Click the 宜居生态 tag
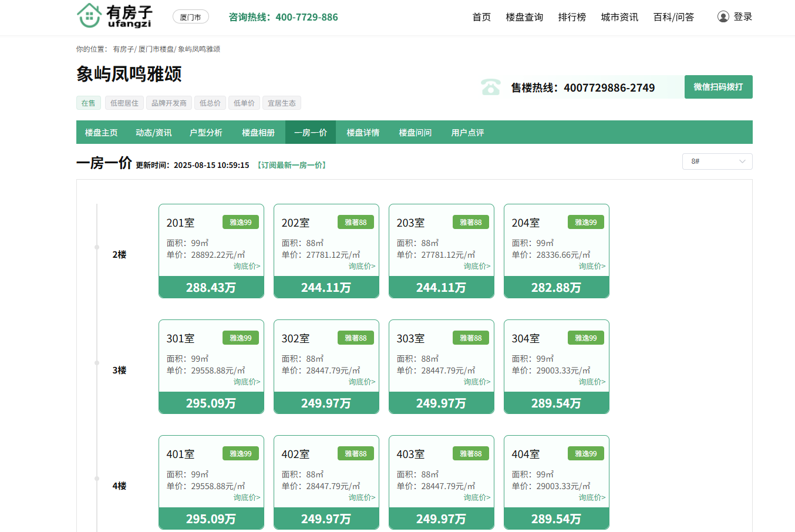The width and height of the screenshot is (795, 532). tap(282, 103)
